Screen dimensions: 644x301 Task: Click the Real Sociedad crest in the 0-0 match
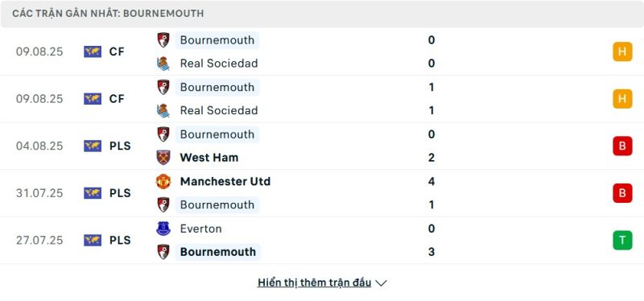click(x=163, y=64)
